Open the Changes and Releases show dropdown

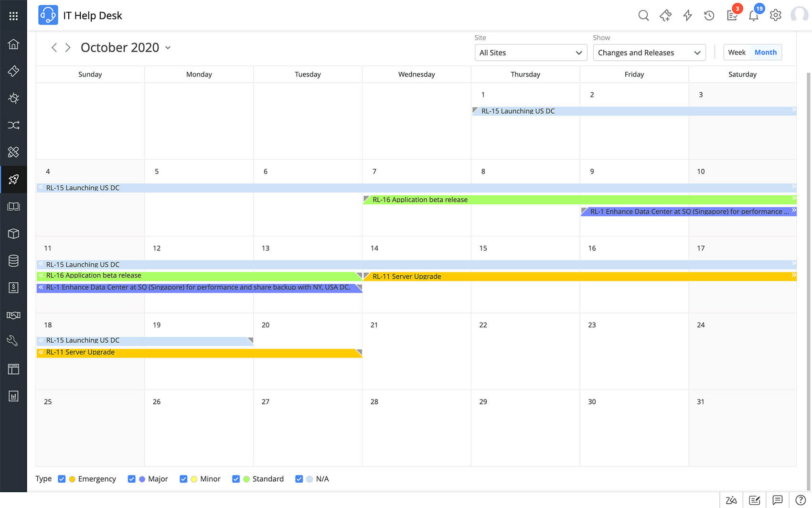pos(649,53)
